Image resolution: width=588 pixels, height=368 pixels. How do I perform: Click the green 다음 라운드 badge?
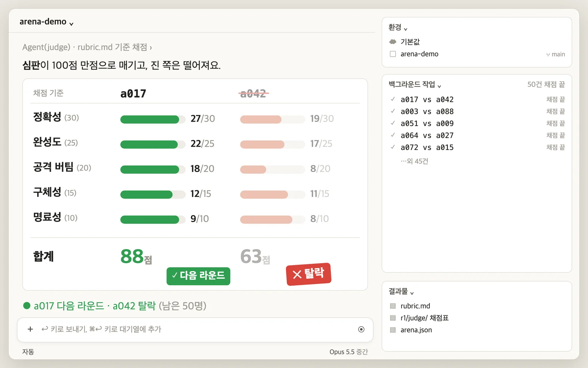tap(198, 276)
